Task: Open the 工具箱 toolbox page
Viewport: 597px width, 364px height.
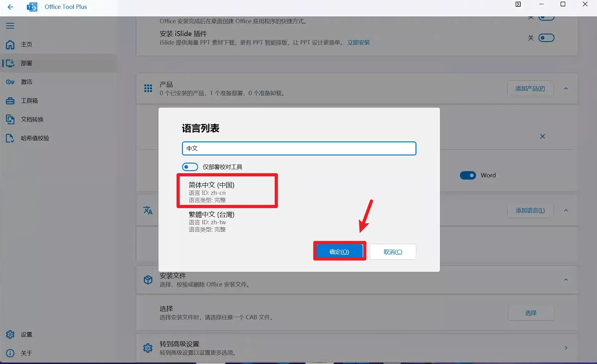Action: click(59, 101)
